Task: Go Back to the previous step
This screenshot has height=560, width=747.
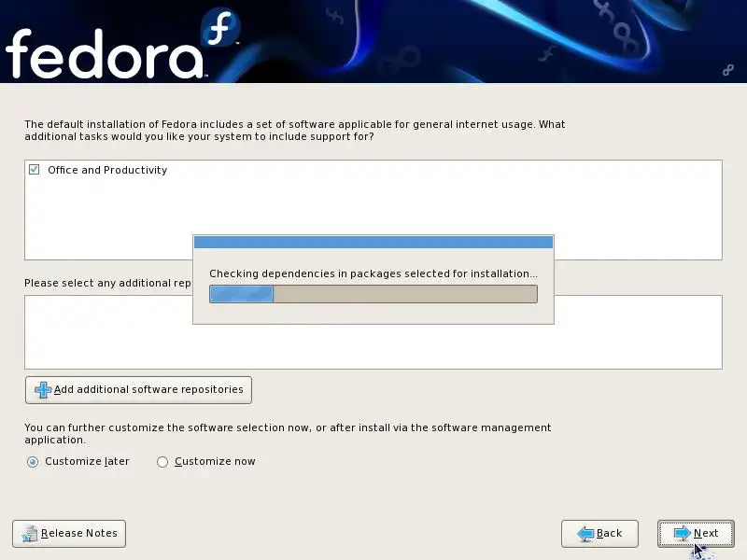Action: (x=599, y=533)
